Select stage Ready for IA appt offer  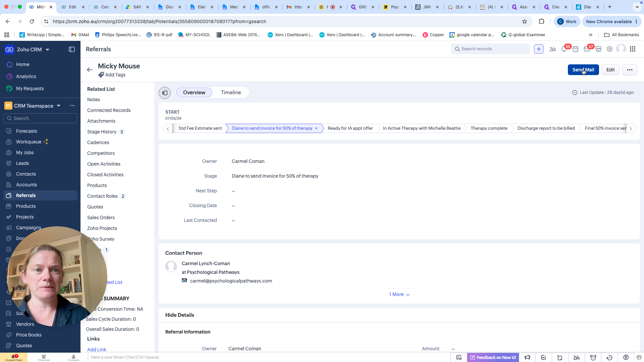[x=350, y=128]
